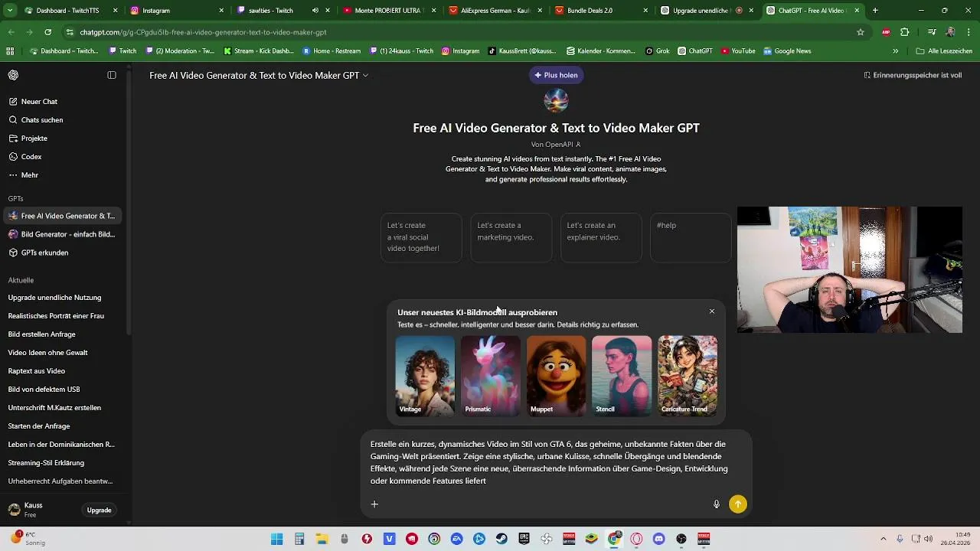980x551 pixels.
Task: Open the AdBlock extension icon
Action: 886,32
